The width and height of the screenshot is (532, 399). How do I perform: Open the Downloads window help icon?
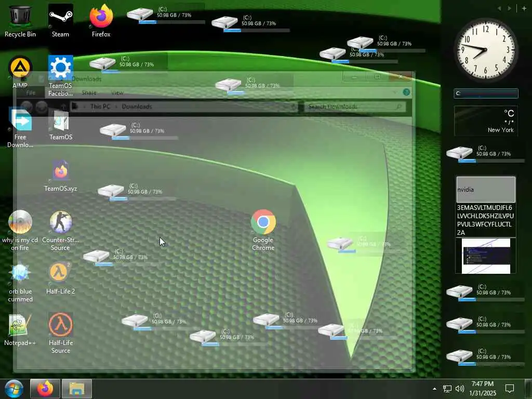(x=406, y=92)
